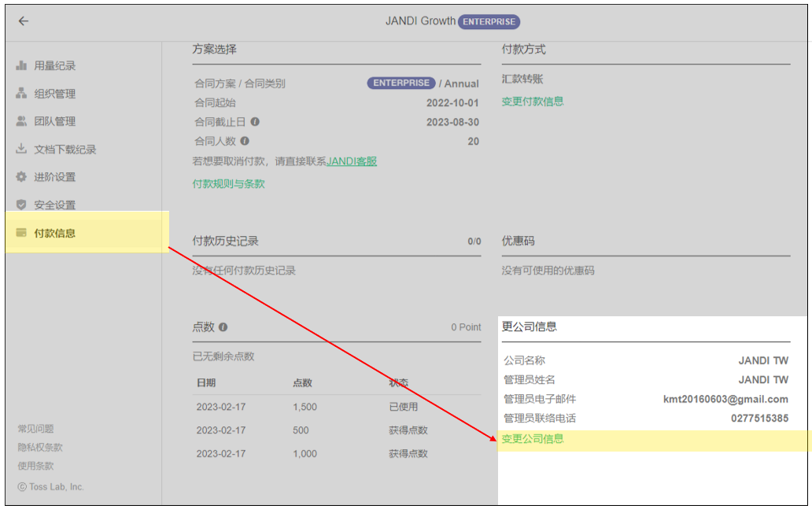Click the info icon next to 合同截止日

pos(255,122)
